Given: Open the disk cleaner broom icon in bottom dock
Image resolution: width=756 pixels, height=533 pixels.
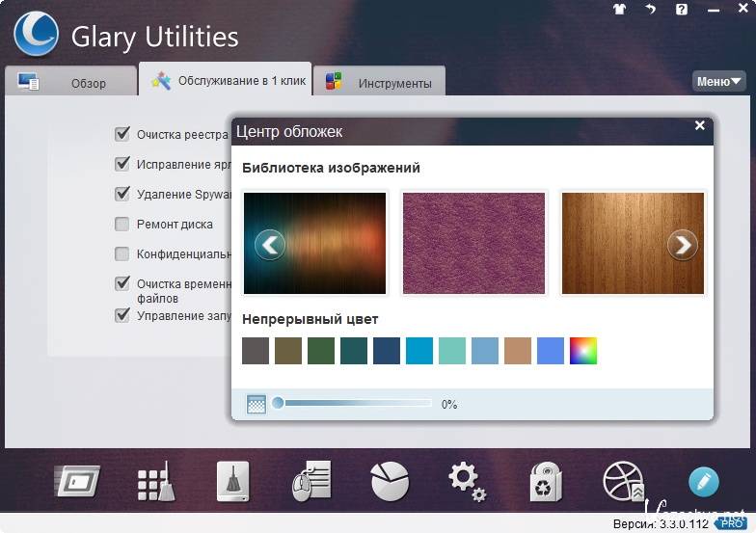Looking at the screenshot, I should [232, 481].
